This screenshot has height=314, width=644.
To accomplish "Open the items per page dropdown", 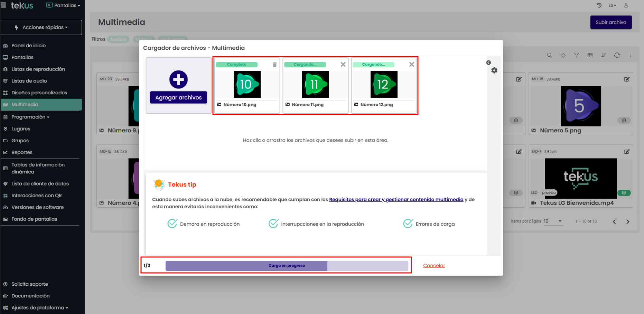I will click(x=553, y=221).
